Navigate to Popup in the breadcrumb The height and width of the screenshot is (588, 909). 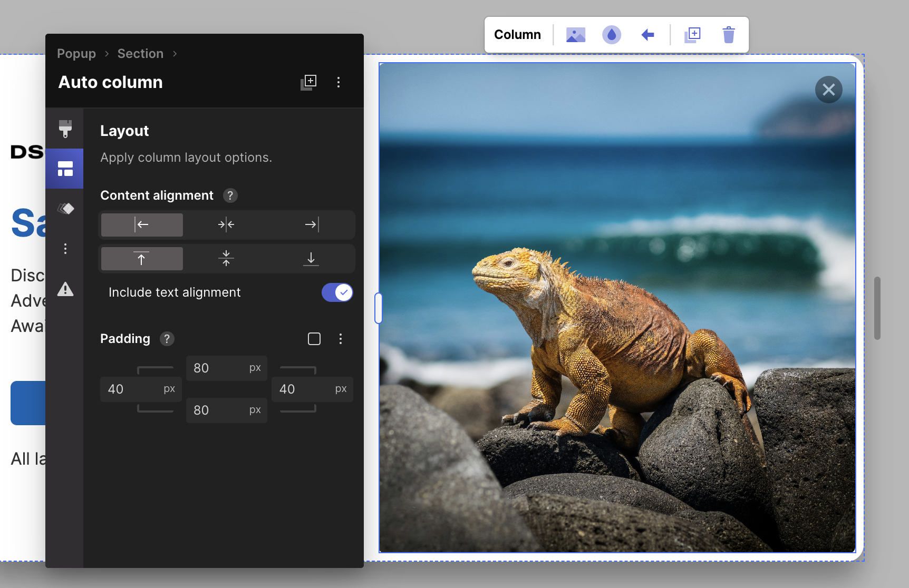point(76,53)
